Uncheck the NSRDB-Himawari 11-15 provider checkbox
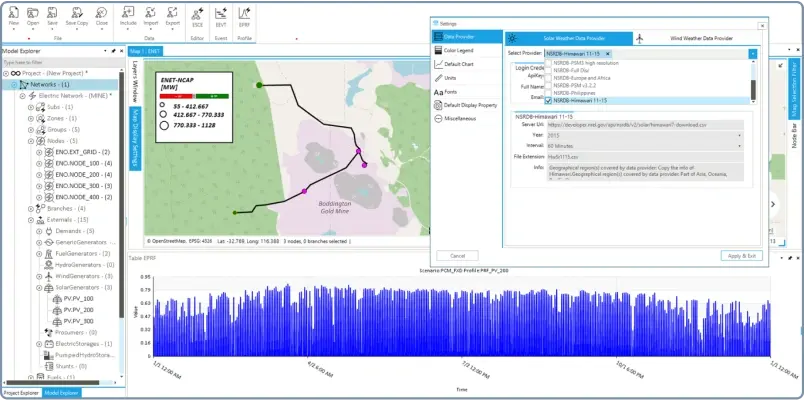The image size is (804, 400). point(549,101)
